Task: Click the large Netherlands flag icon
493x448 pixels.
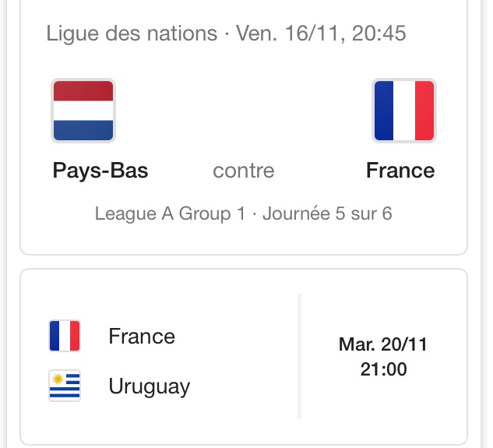Action: pyautogui.click(x=83, y=111)
